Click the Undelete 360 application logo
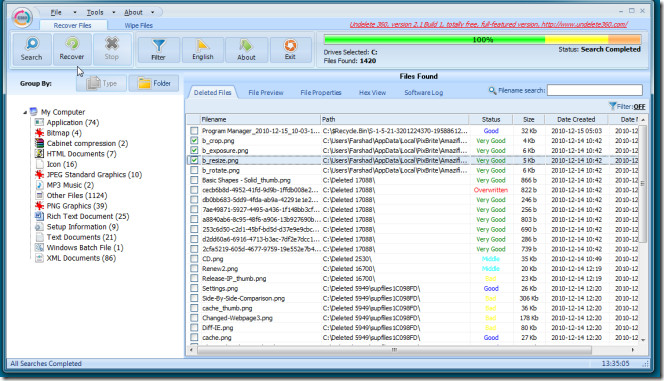Screen dimensions: 664x381 point(22,18)
